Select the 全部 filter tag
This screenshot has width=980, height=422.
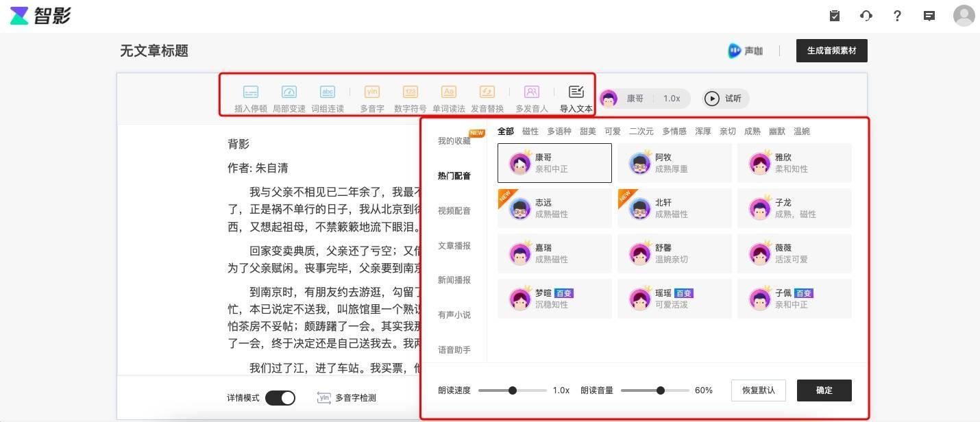506,132
